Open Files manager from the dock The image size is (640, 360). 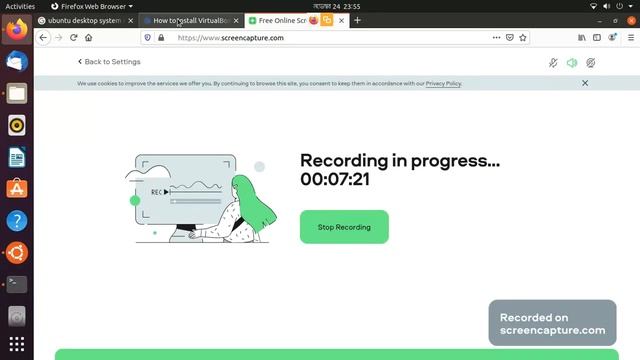coord(17,93)
